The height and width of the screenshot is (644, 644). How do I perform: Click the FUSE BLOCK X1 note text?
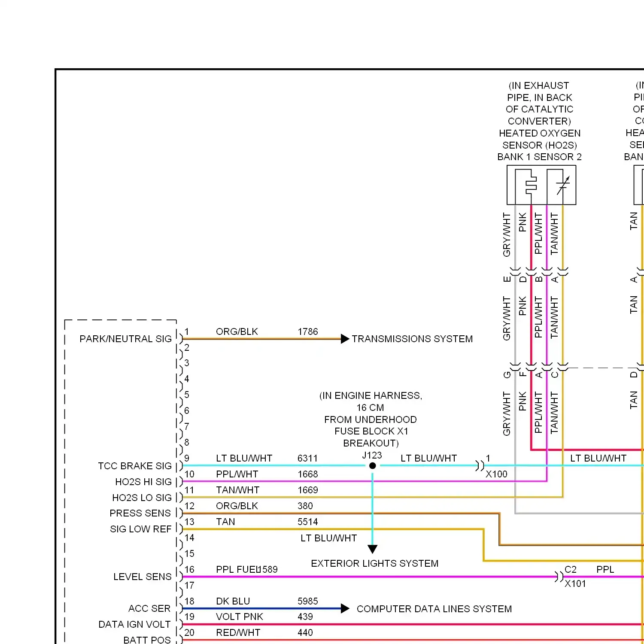(371, 431)
